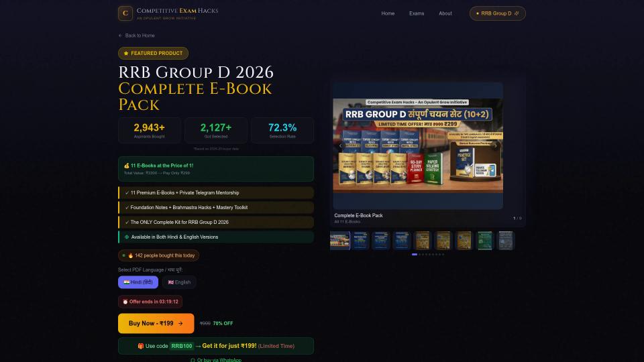Click the '11 E-Books at the Price of 1!' banner
The width and height of the screenshot is (644, 362).
click(x=216, y=169)
